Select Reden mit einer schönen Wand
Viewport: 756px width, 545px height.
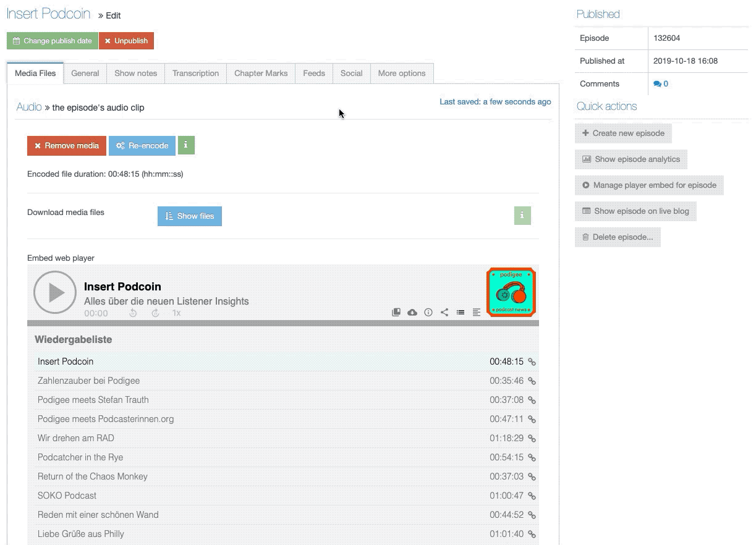pos(283,515)
